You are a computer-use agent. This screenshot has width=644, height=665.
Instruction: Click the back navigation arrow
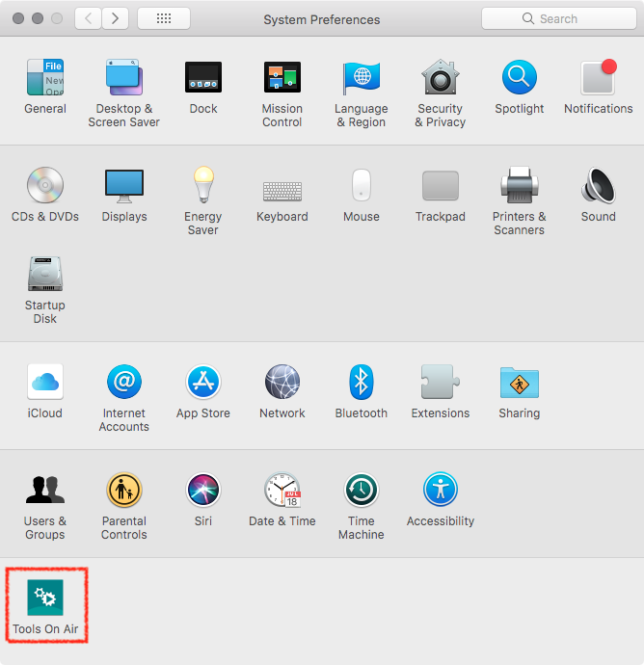click(89, 18)
